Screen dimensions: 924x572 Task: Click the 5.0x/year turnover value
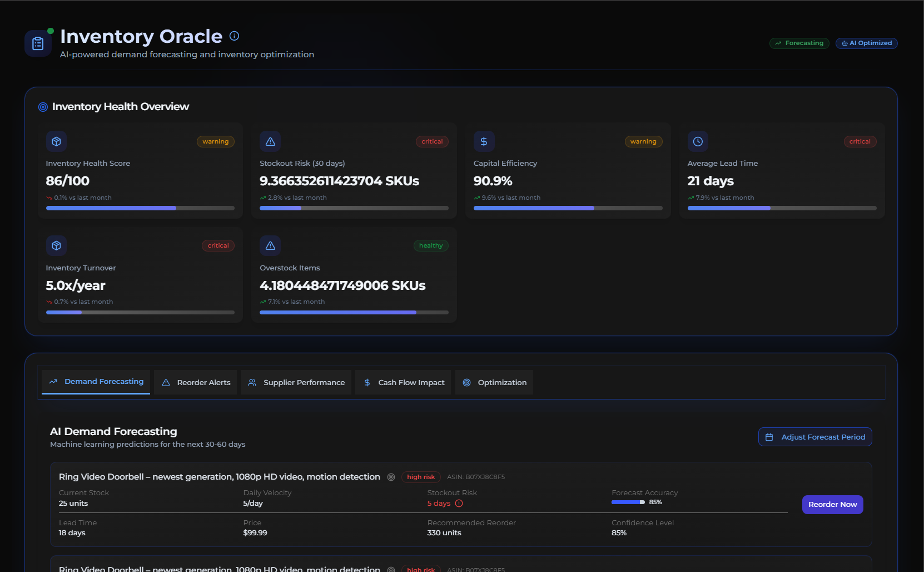pos(76,285)
